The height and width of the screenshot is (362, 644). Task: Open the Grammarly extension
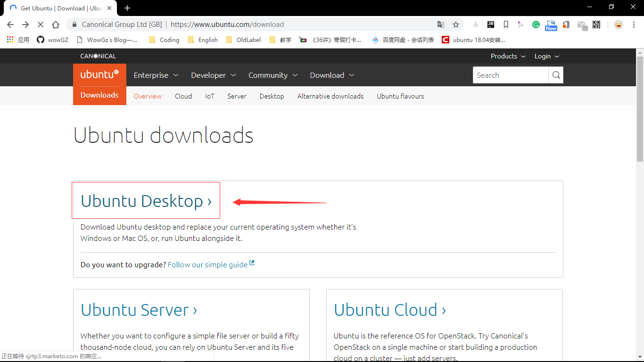pyautogui.click(x=536, y=25)
